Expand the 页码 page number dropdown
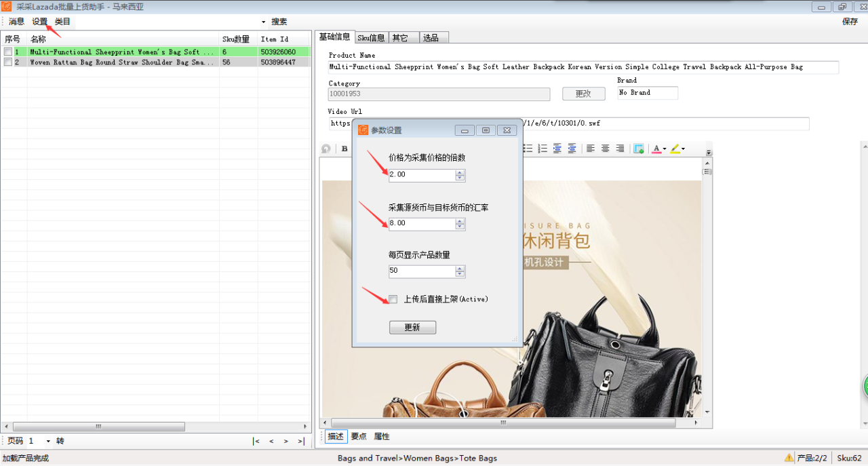This screenshot has width=868, height=466. pos(48,442)
